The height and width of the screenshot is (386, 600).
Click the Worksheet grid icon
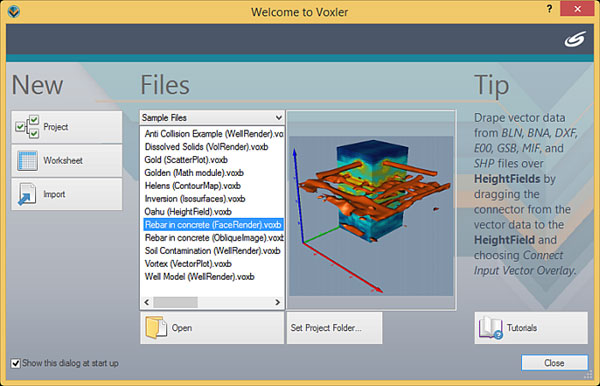(27, 160)
